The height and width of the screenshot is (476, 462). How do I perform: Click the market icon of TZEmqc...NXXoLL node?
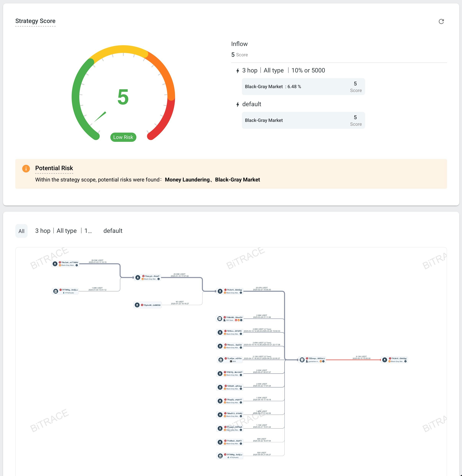[x=302, y=360]
